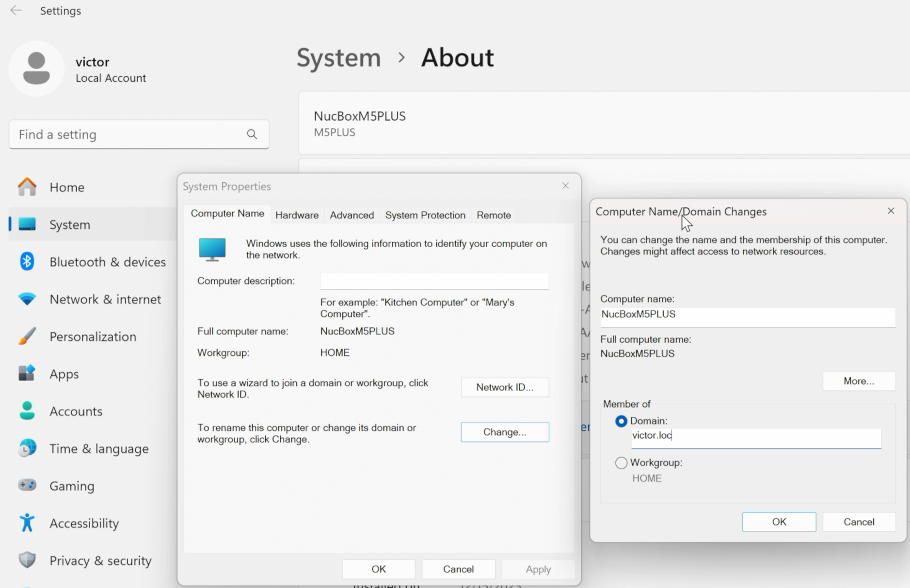Click System in the breadcrumb
910x588 pixels.
pyautogui.click(x=338, y=58)
